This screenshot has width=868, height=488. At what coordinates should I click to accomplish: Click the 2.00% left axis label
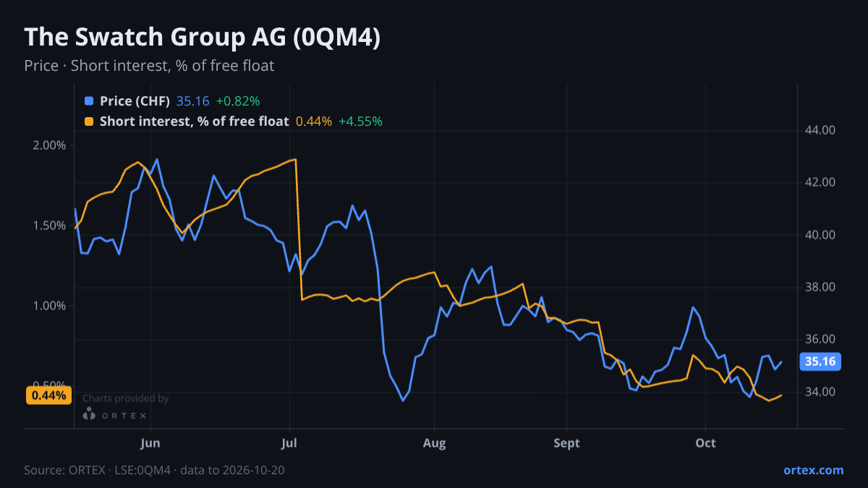pos(50,145)
